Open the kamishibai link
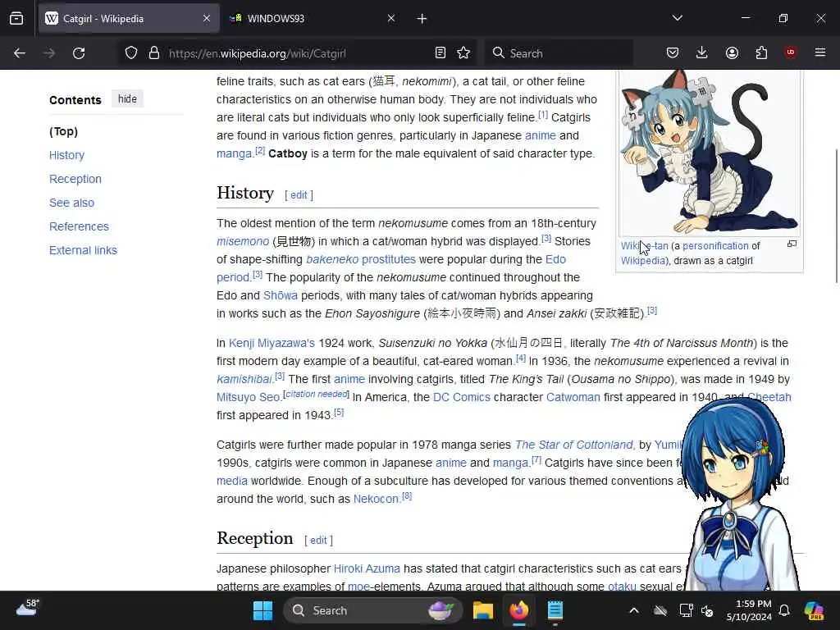The image size is (840, 630). (x=244, y=379)
